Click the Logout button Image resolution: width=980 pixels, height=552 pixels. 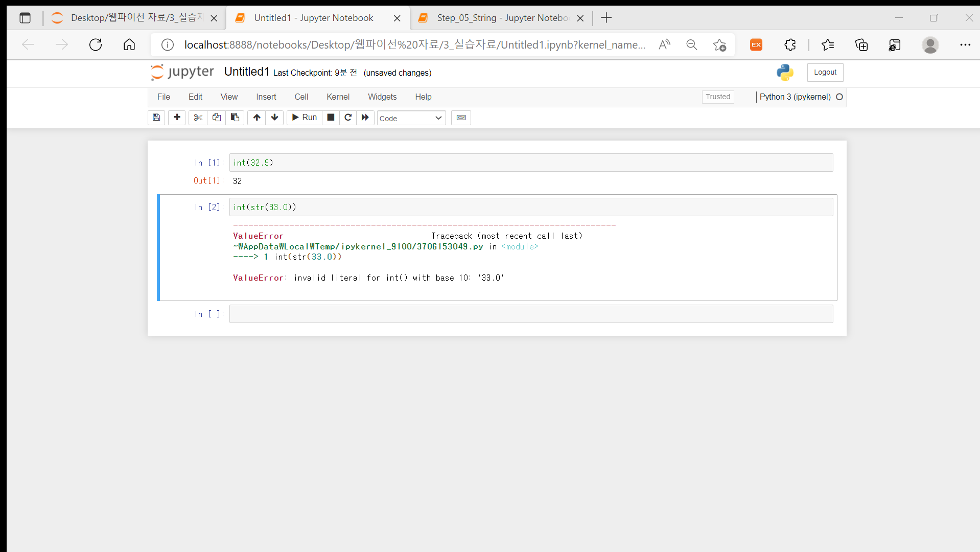point(825,73)
